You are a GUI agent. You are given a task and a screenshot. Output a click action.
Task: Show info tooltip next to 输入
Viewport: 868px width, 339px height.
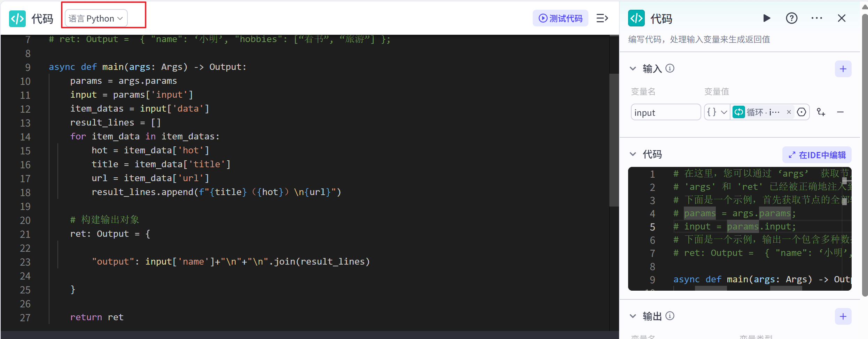tap(670, 68)
